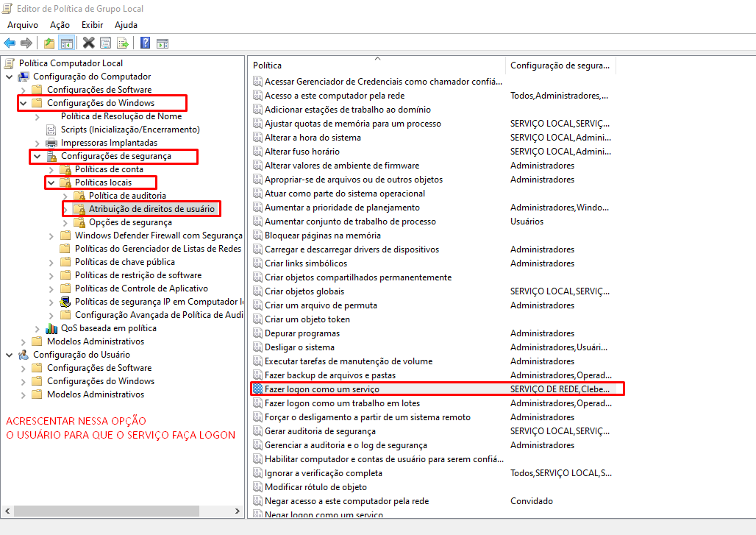Expand the QoS baseada em política node

tap(37, 328)
